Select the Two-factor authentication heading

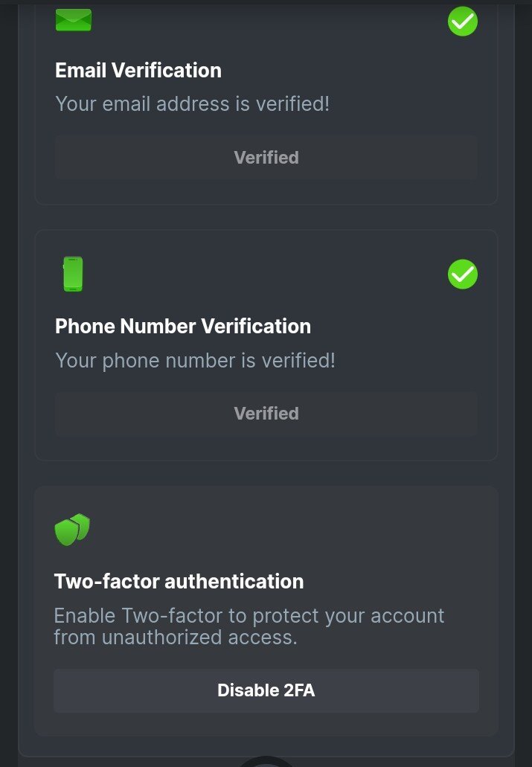[179, 581]
